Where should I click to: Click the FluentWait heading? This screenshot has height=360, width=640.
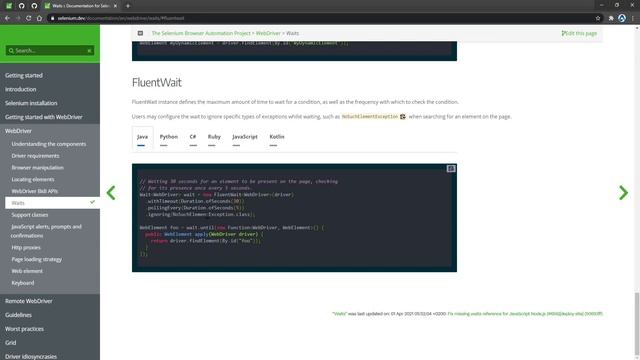pos(157,82)
